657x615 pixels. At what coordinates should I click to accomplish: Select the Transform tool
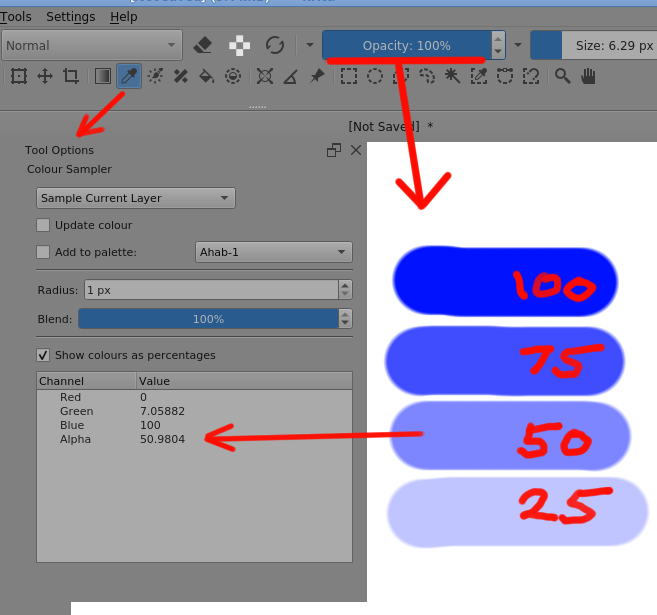point(19,76)
